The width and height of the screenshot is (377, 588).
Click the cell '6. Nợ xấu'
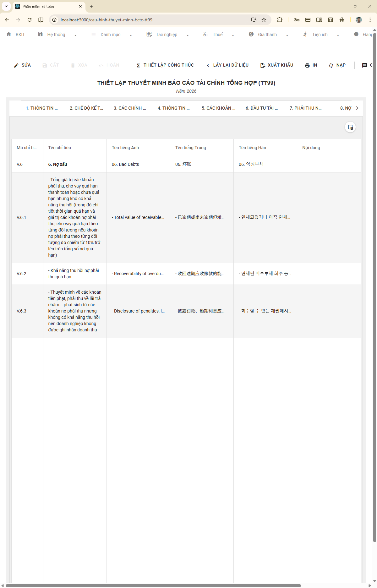(75, 165)
